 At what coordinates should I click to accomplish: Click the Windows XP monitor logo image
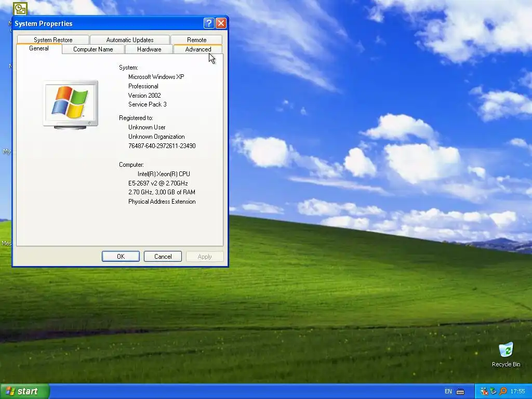[x=71, y=105]
